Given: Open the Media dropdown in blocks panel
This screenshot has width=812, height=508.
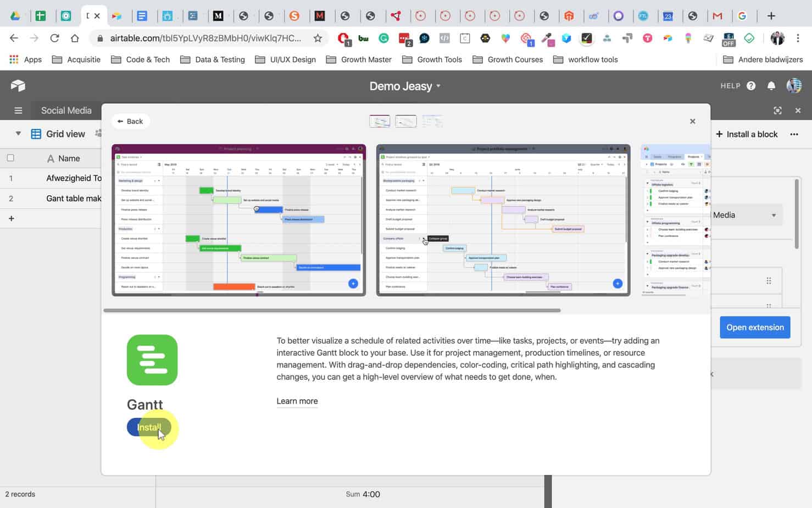Looking at the screenshot, I should (x=746, y=215).
